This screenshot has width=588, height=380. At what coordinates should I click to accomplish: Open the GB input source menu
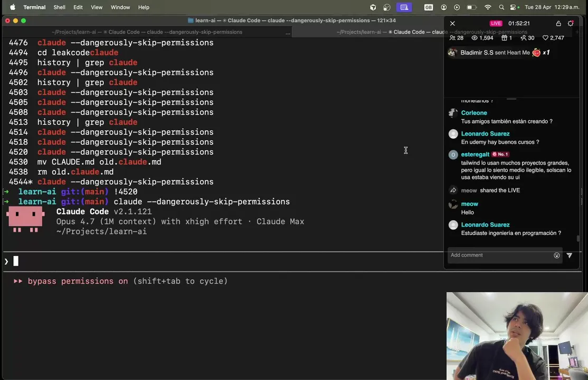[428, 7]
